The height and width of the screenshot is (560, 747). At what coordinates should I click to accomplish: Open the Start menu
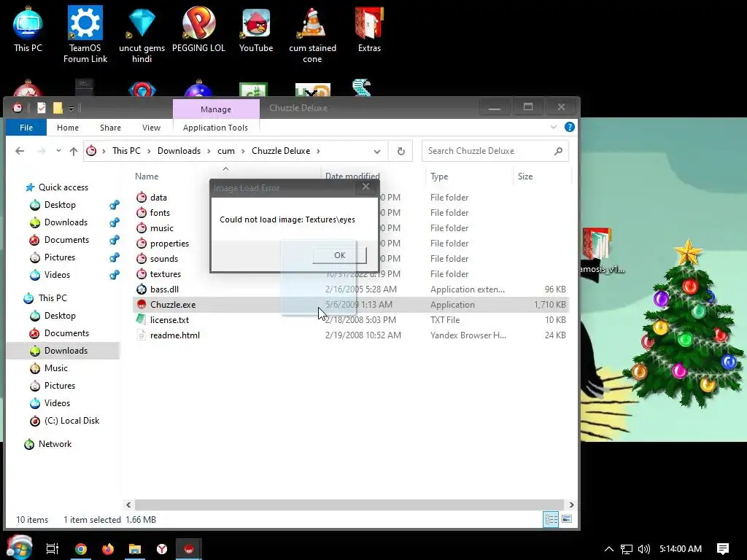point(19,548)
